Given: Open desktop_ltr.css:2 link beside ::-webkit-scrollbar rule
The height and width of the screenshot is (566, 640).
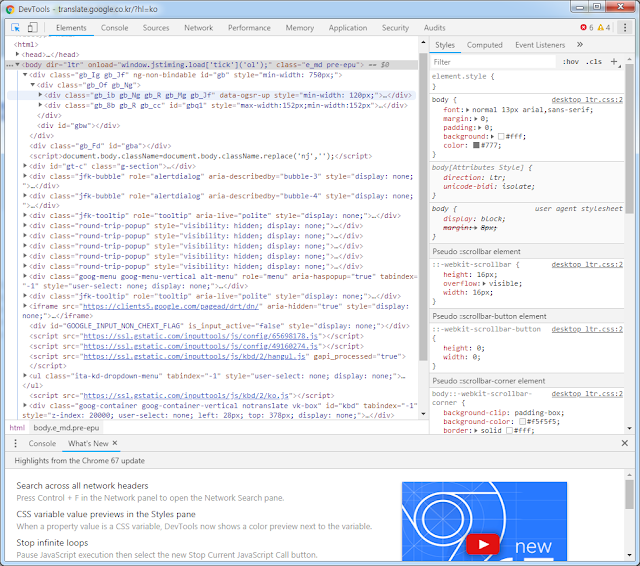Looking at the screenshot, I should tap(587, 264).
